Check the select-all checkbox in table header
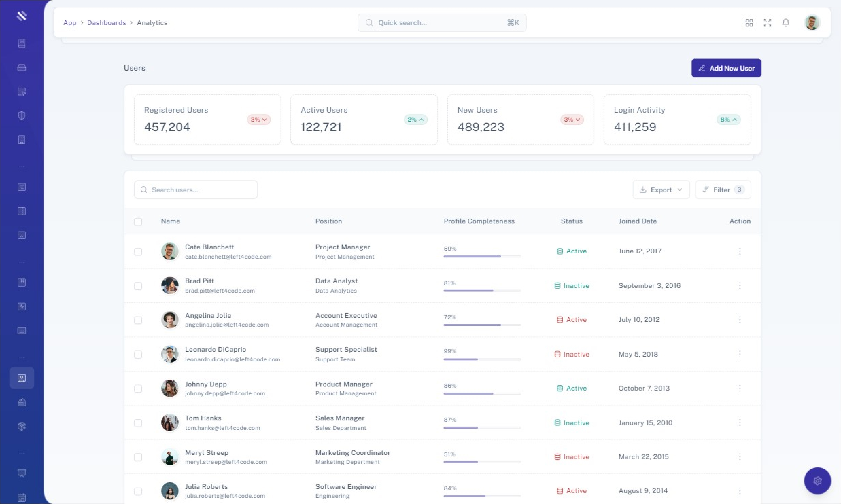 [x=138, y=222]
